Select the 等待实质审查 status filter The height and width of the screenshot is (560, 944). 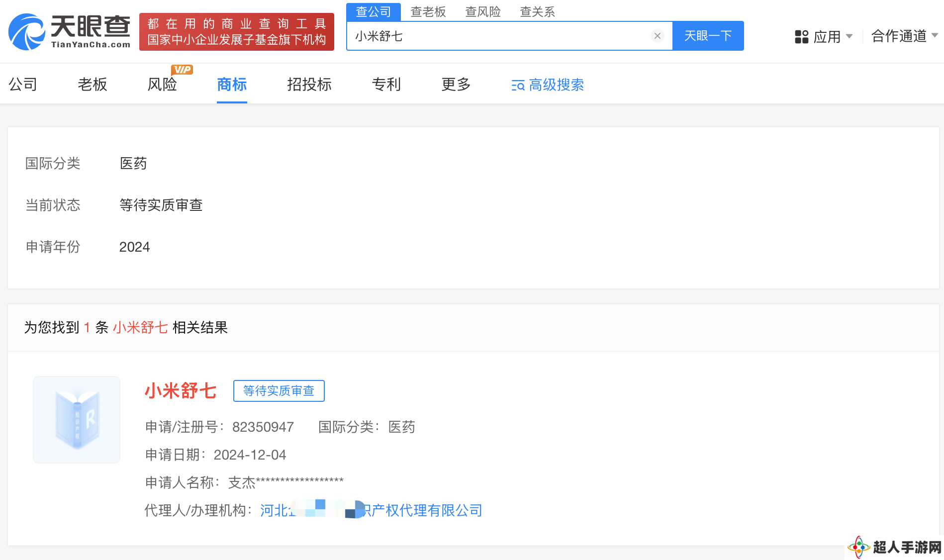tap(161, 205)
